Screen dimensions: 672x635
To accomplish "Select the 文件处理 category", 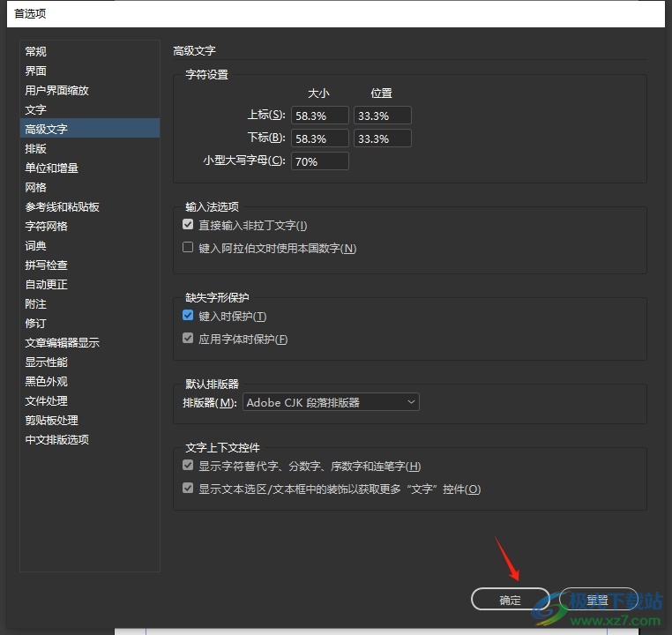I will click(x=90, y=401).
